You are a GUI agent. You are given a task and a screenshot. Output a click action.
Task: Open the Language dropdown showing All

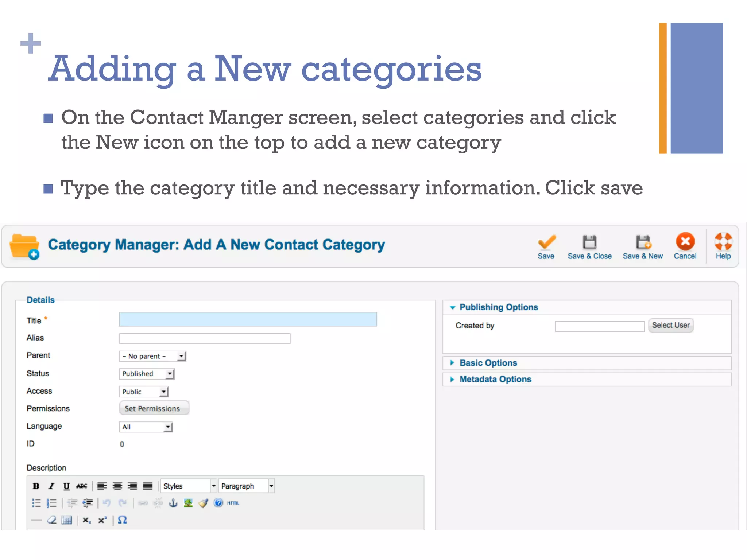pos(146,427)
